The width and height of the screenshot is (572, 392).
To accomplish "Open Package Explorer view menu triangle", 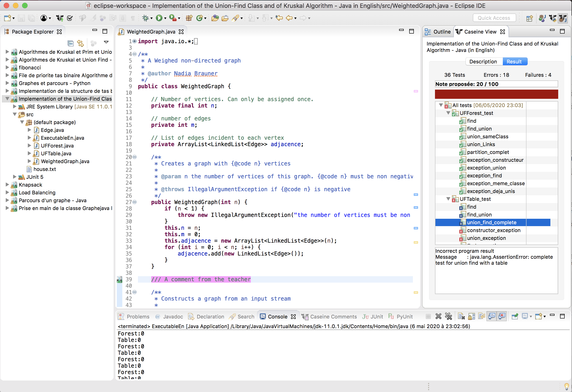I will point(106,42).
